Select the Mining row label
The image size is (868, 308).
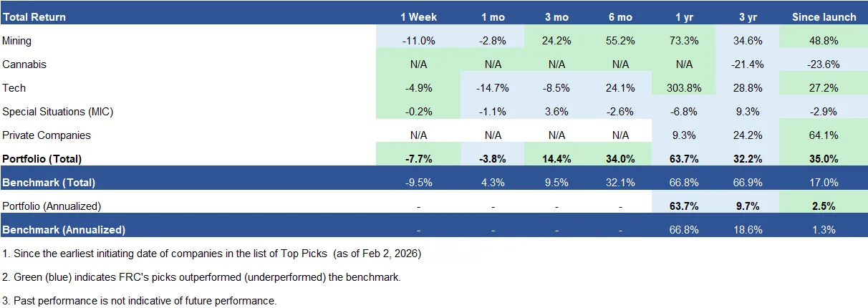click(x=17, y=41)
